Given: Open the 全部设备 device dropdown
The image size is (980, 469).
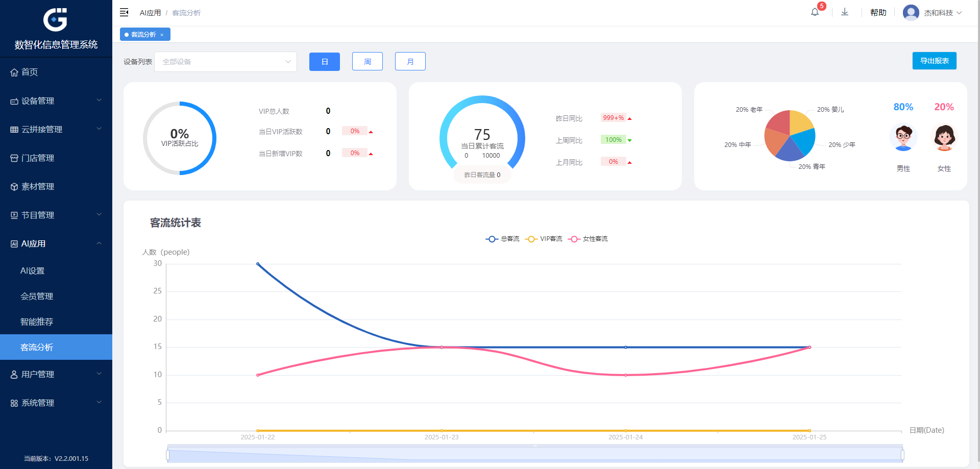Looking at the screenshot, I should [225, 62].
